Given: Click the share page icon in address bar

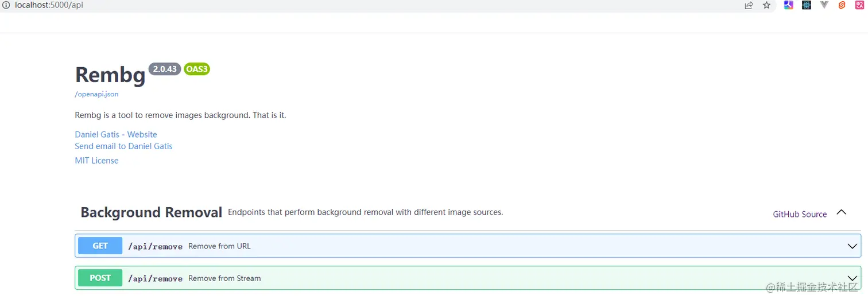Looking at the screenshot, I should tap(749, 5).
